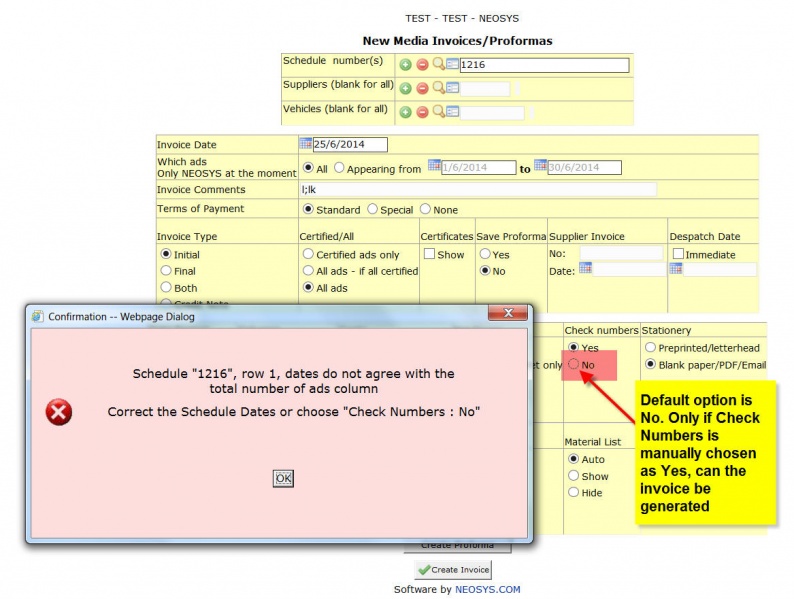Click OK in the confirmation dialog
The image size is (794, 599).
(x=283, y=478)
